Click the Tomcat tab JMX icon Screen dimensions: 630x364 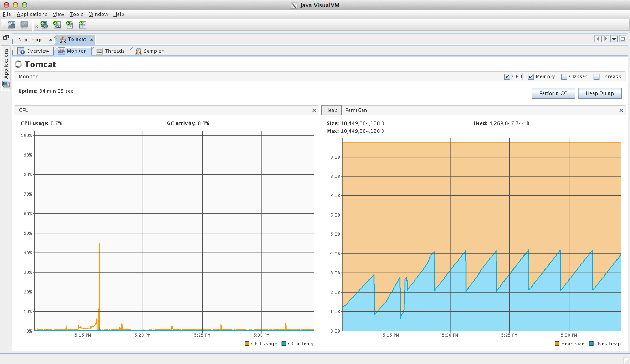pos(62,39)
